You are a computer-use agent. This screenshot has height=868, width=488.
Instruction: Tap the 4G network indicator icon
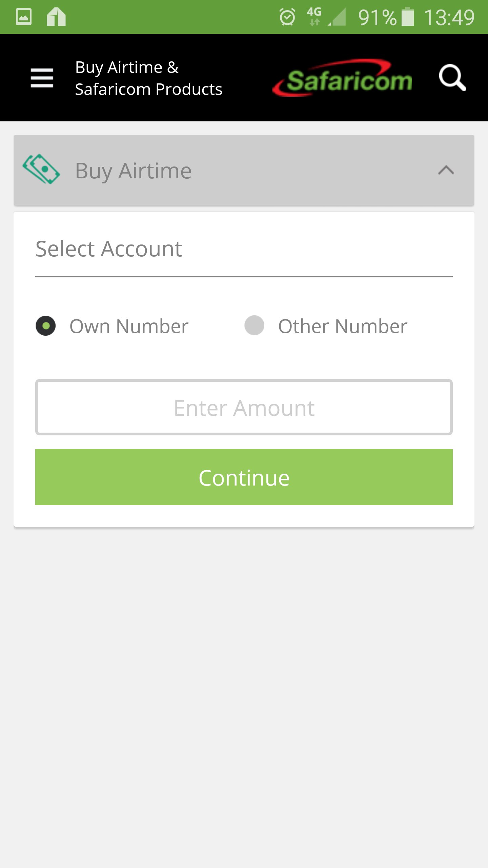tap(314, 17)
